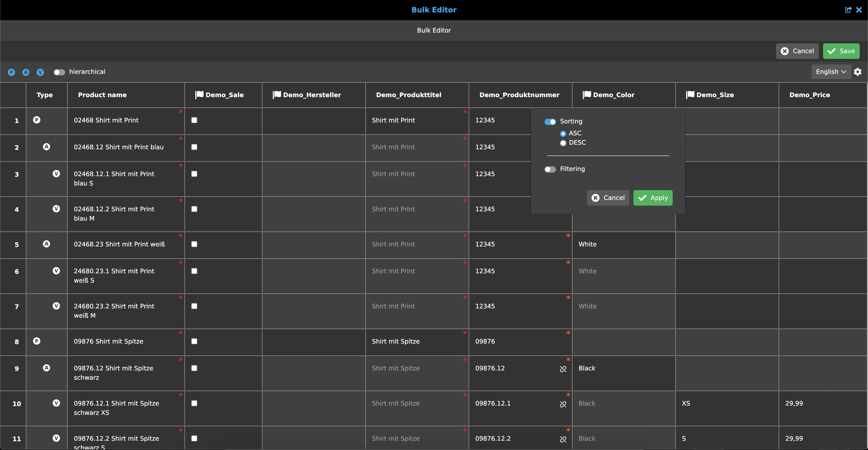The width and height of the screenshot is (868, 450).
Task: Click the Demo_Produktnummer column header
Action: [519, 95]
